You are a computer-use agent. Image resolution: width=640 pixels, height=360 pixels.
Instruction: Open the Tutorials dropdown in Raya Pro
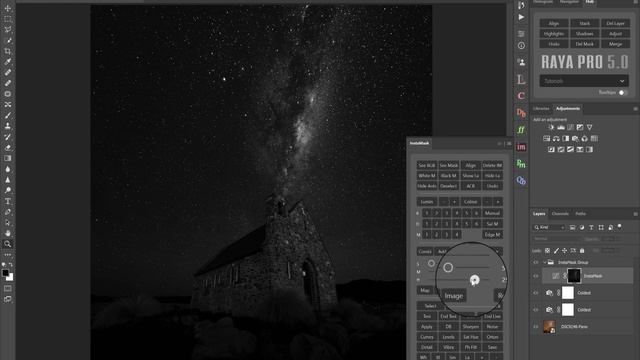(584, 81)
